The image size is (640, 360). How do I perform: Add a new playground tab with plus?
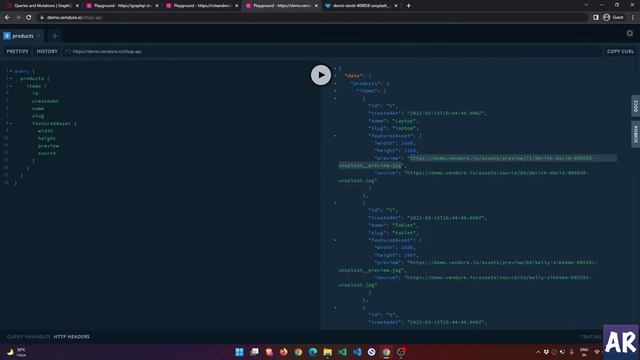pos(55,36)
